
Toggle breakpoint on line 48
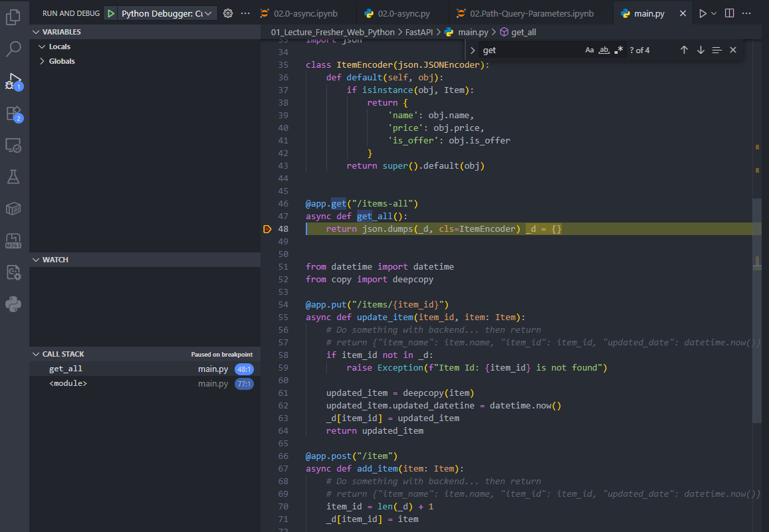tap(267, 228)
